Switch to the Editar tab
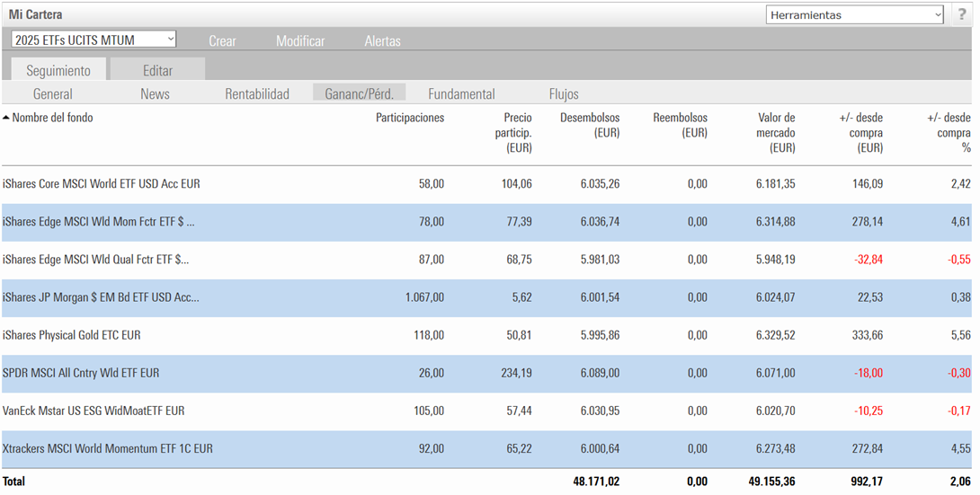 157,70
